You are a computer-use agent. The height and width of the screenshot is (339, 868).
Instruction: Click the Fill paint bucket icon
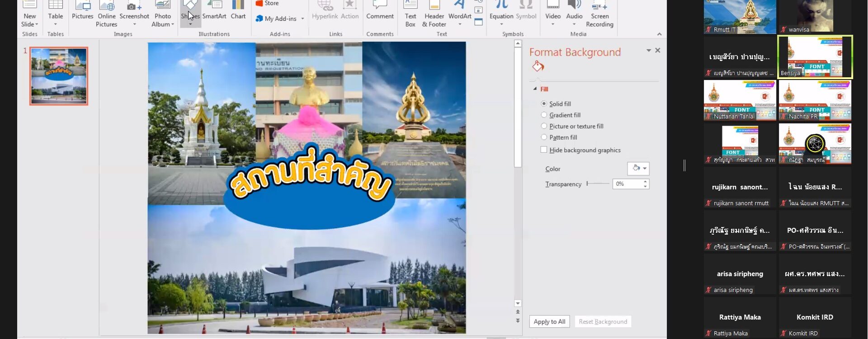538,67
